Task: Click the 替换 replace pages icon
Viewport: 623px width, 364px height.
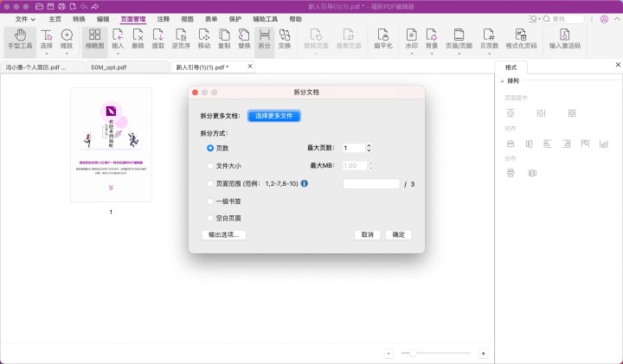Action: pyautogui.click(x=244, y=38)
